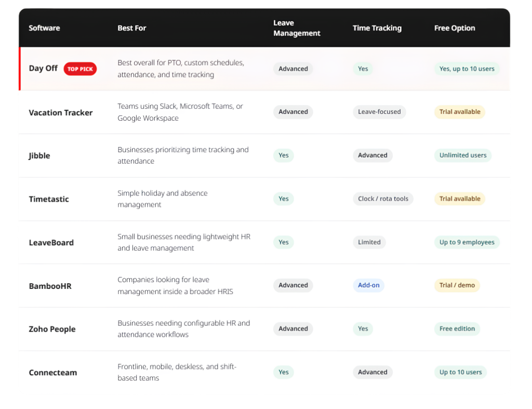Select the LeaveBoard software name

point(51,243)
